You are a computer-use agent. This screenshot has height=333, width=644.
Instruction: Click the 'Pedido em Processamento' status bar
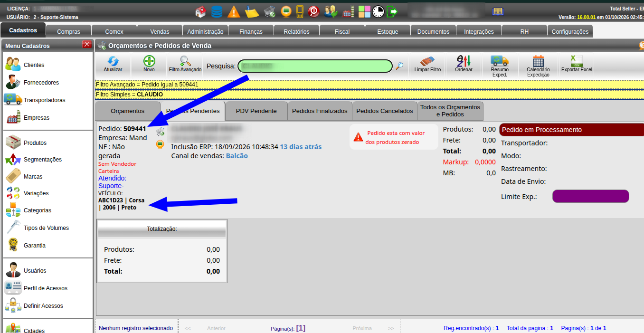coord(572,130)
